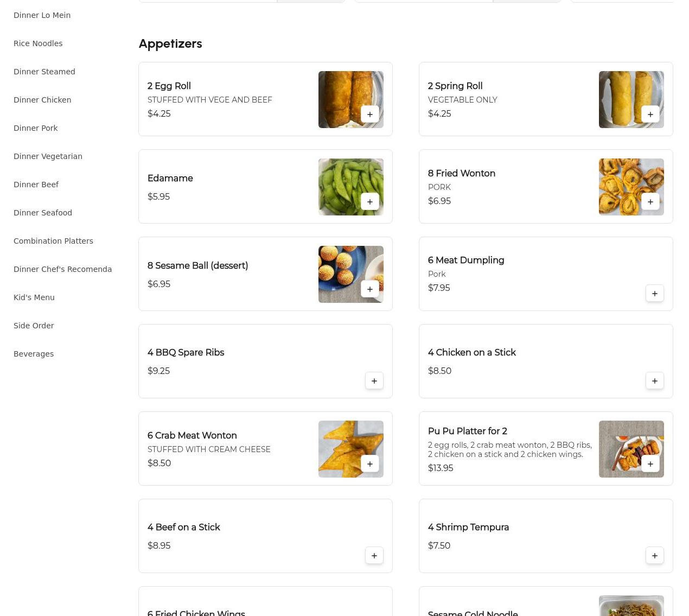Add 2 Egg Roll with plus icon
The height and width of the screenshot is (616, 689).
(x=369, y=114)
